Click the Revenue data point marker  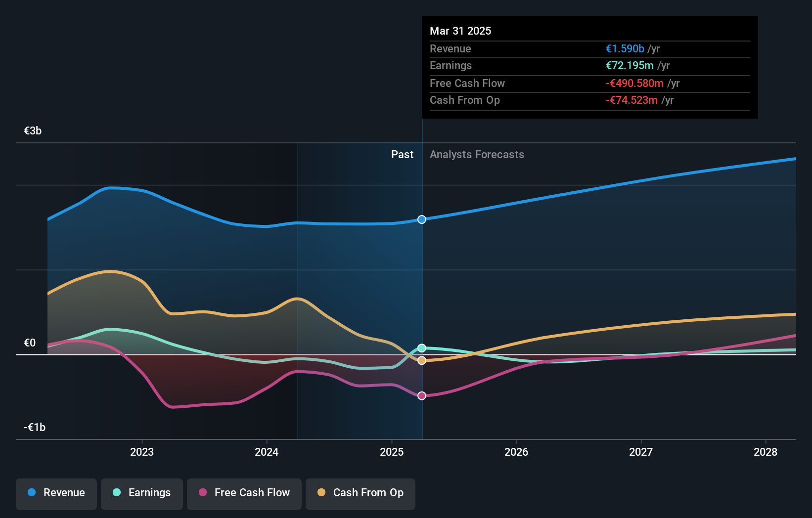tap(422, 219)
